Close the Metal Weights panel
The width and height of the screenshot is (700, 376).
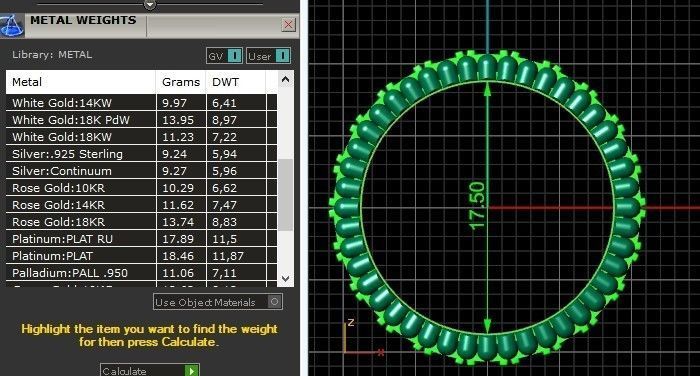(288, 25)
